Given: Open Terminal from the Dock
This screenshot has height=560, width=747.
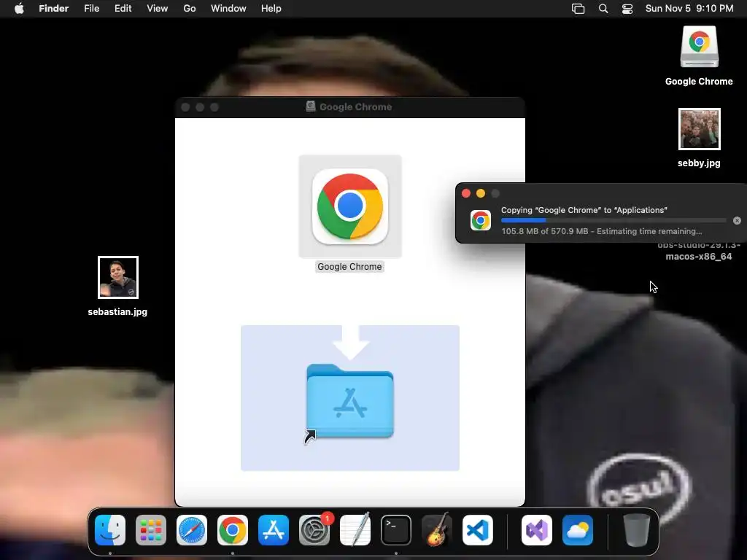Looking at the screenshot, I should point(396,530).
